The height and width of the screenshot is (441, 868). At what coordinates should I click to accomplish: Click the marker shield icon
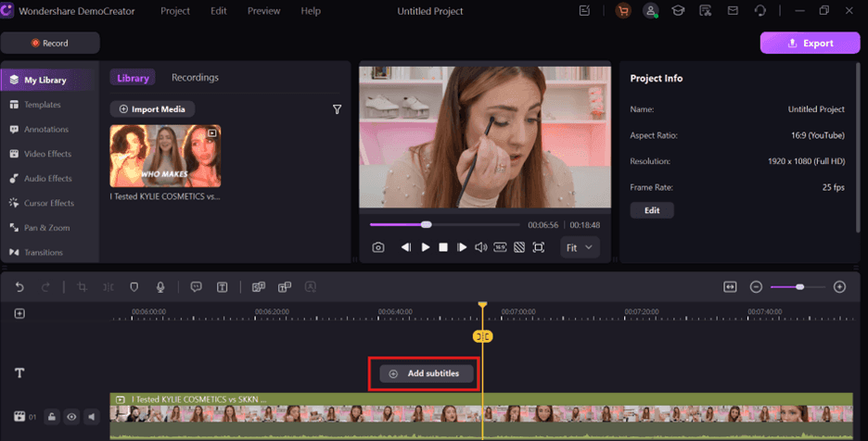pos(134,287)
